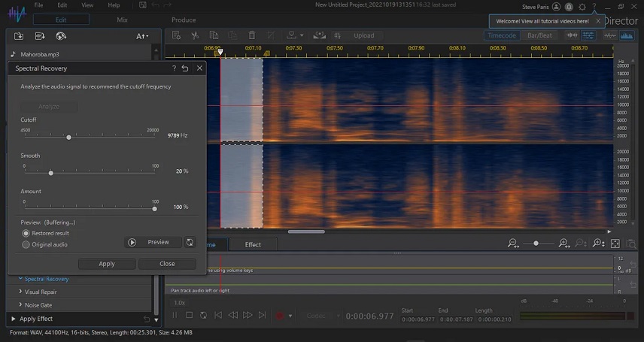Pause playback with the pause button
The width and height of the screenshot is (644, 342).
[x=175, y=315]
